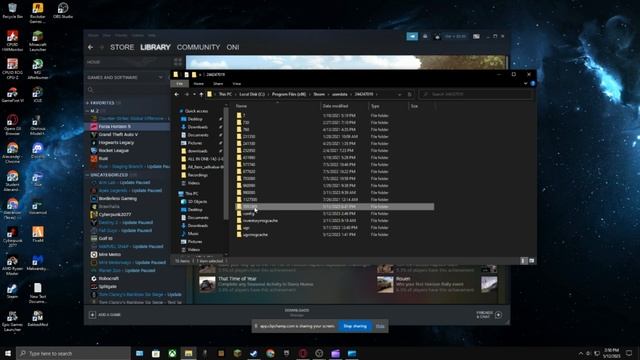
Task: Go back in the Steam window
Action: pos(90,47)
